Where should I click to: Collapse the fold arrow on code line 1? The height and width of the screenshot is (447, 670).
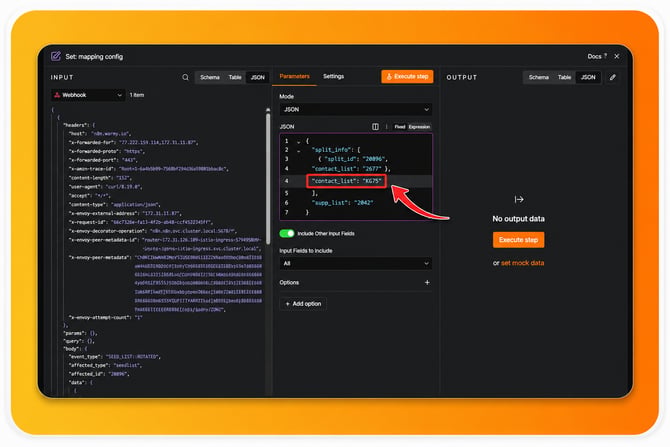coord(299,141)
